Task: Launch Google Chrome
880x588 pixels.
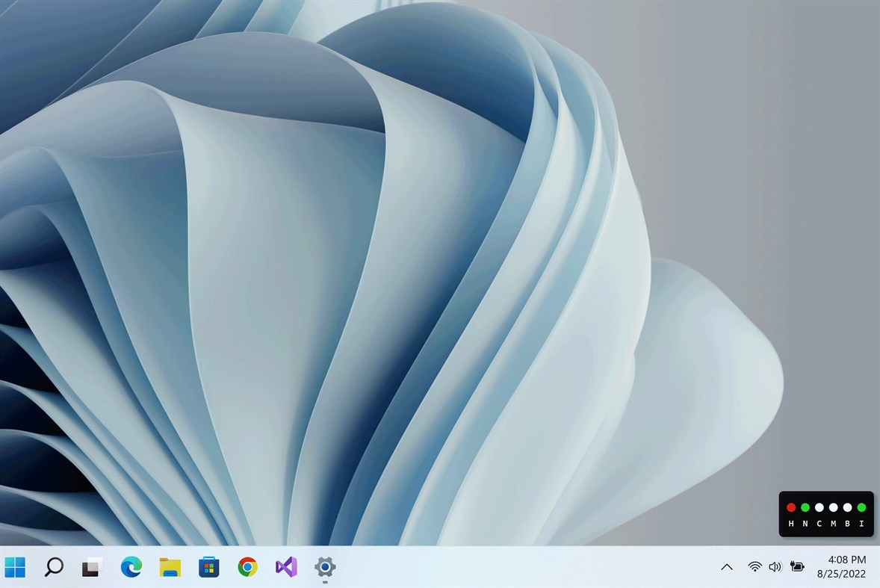Action: 247,568
